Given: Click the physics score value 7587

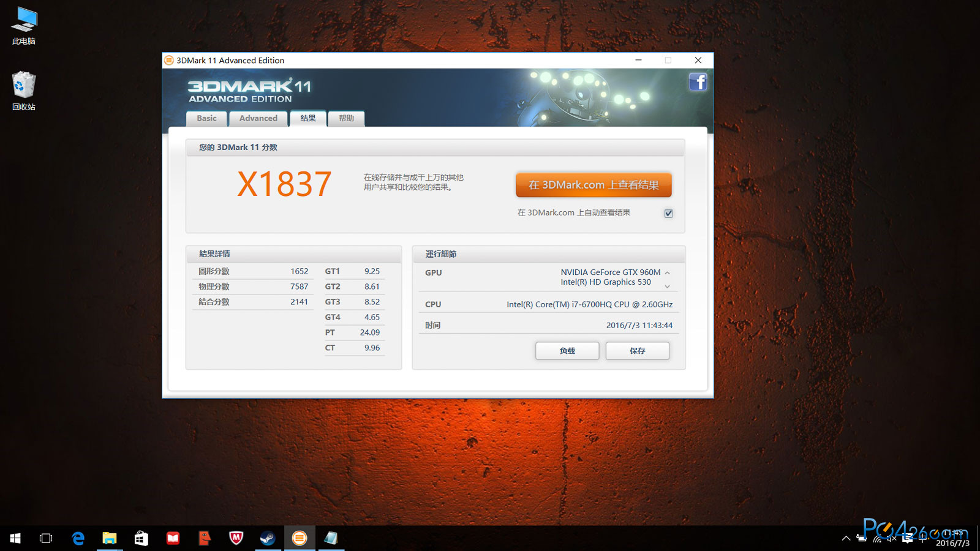Looking at the screenshot, I should pos(300,287).
